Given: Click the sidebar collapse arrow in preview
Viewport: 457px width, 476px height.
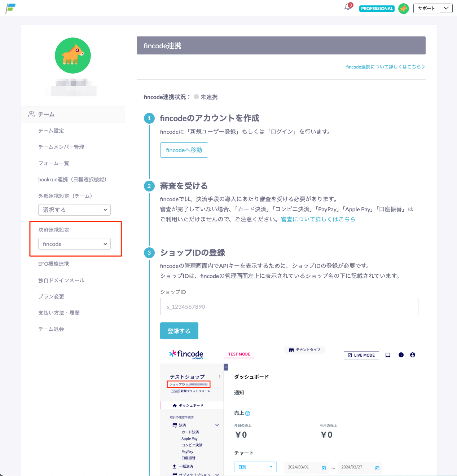Looking at the screenshot, I should pos(226,367).
